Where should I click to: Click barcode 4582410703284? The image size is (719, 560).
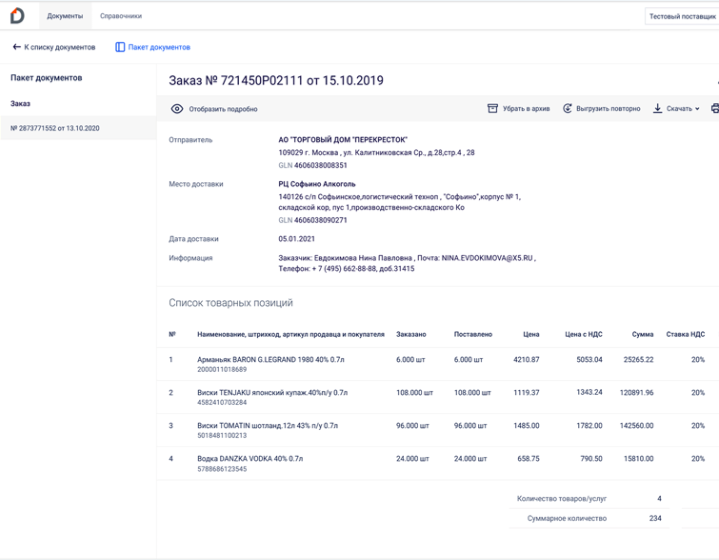(x=222, y=402)
